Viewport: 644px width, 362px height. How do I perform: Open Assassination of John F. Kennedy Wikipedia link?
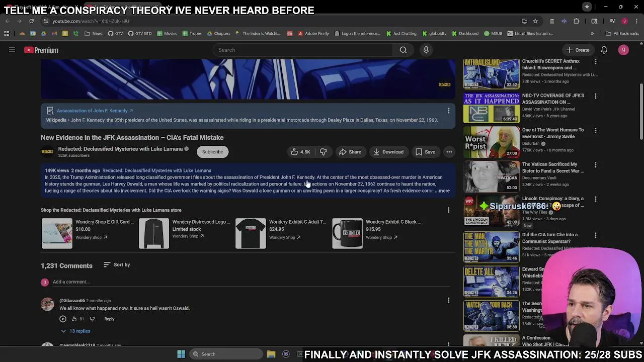[x=95, y=111]
